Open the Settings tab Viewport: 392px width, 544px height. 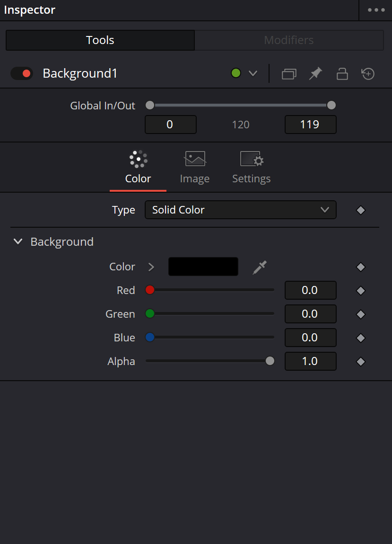coord(251,167)
